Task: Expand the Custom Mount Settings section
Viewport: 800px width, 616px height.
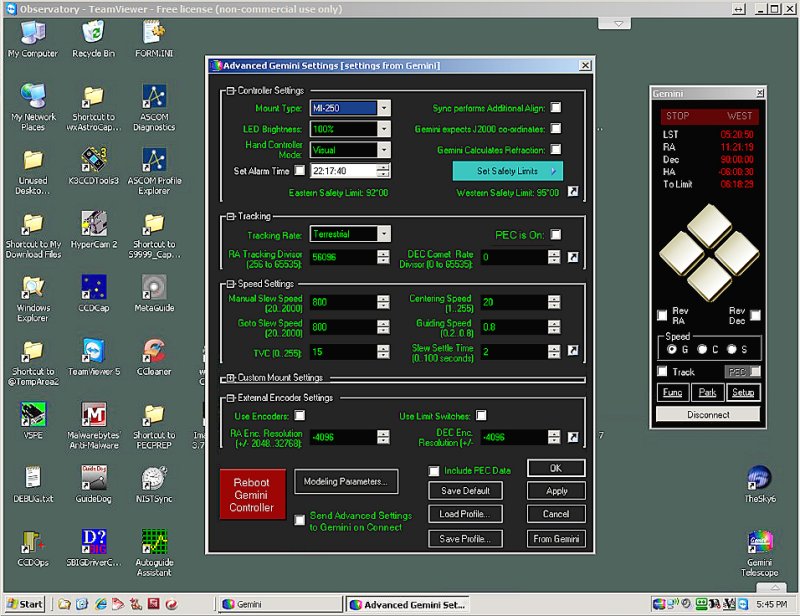Action: pos(231,378)
